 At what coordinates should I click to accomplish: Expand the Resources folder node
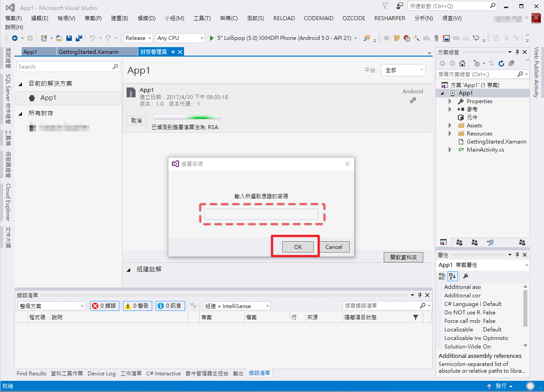click(450, 134)
